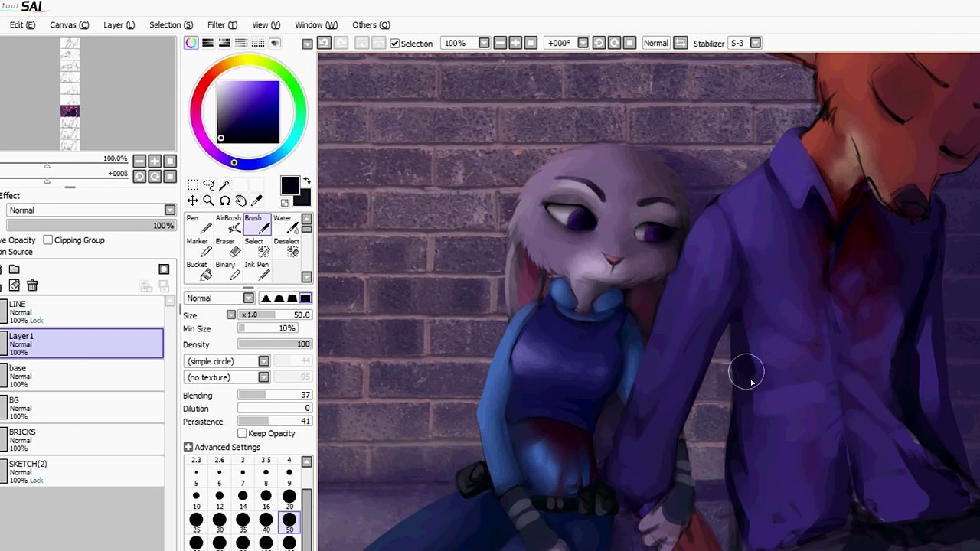
Task: Select the LINE layer
Action: coord(82,312)
